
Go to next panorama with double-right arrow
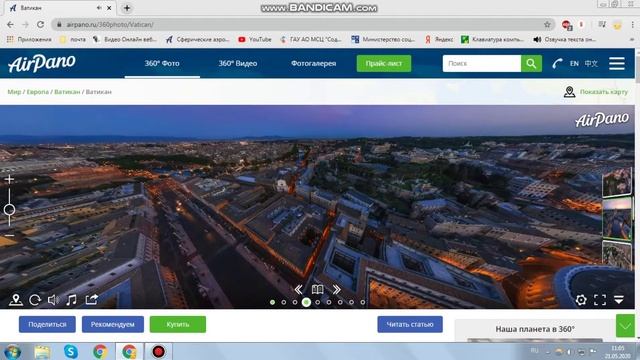coord(336,289)
